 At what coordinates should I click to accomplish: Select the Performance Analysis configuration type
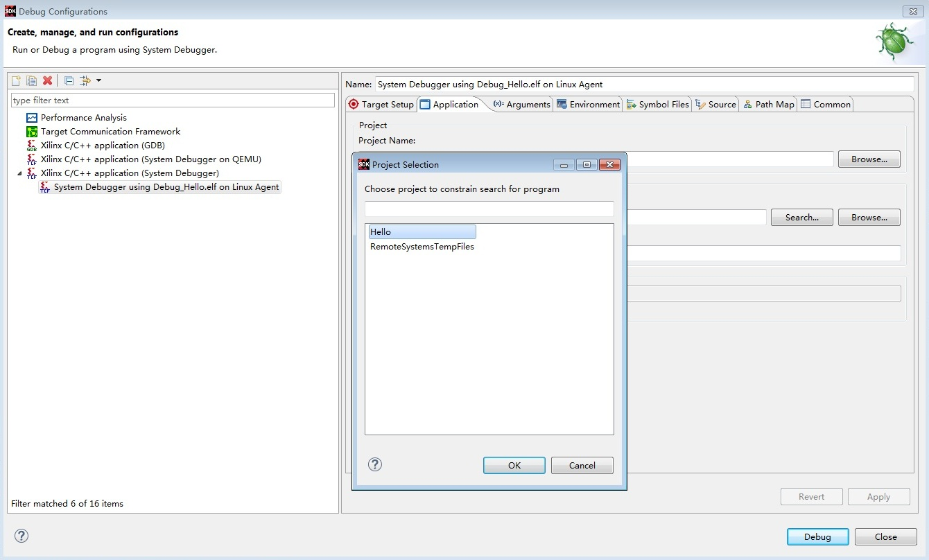[x=83, y=117]
